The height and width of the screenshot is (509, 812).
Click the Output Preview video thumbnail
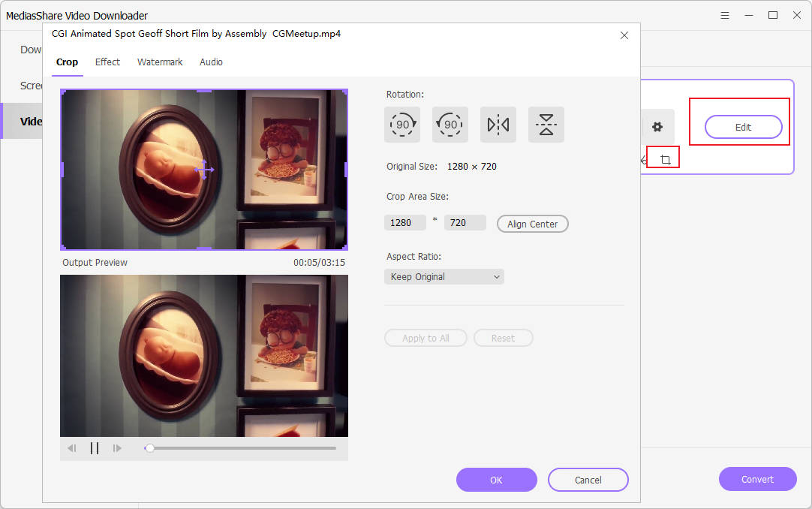(x=204, y=356)
